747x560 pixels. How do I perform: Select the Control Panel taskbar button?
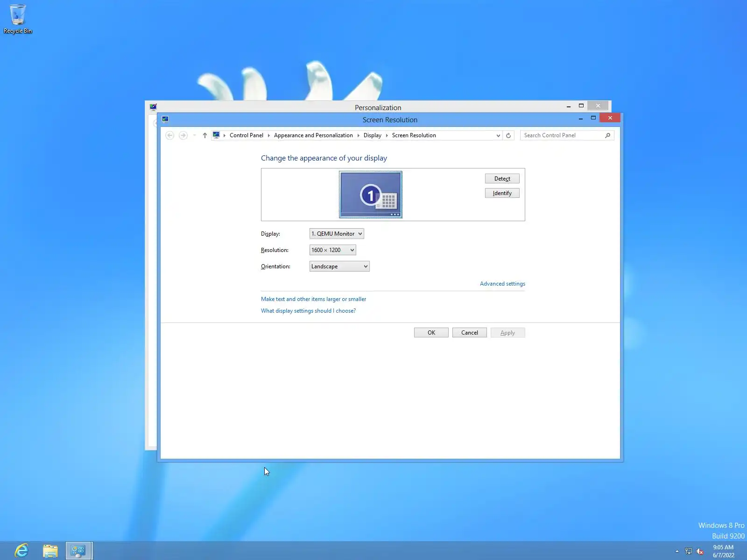pos(79,551)
